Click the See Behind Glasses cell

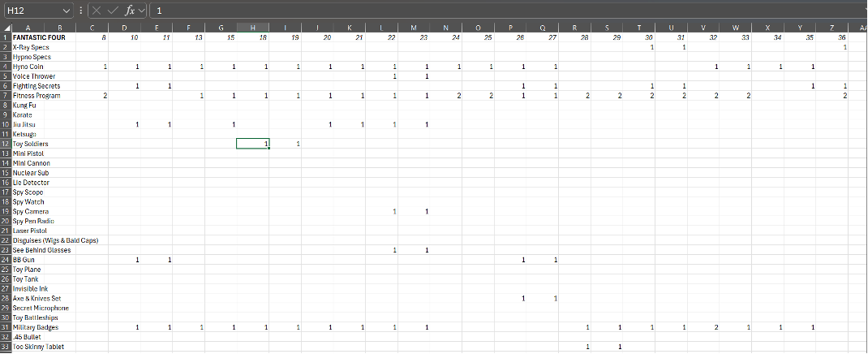tap(41, 250)
